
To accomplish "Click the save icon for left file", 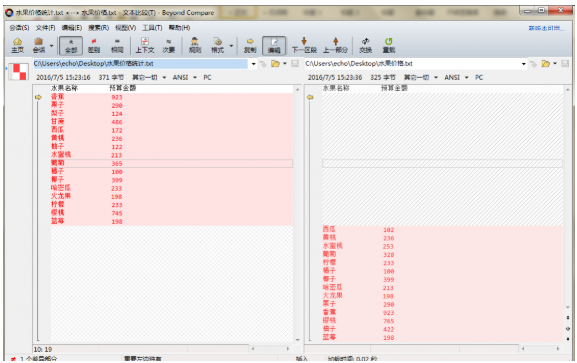I will click(295, 64).
